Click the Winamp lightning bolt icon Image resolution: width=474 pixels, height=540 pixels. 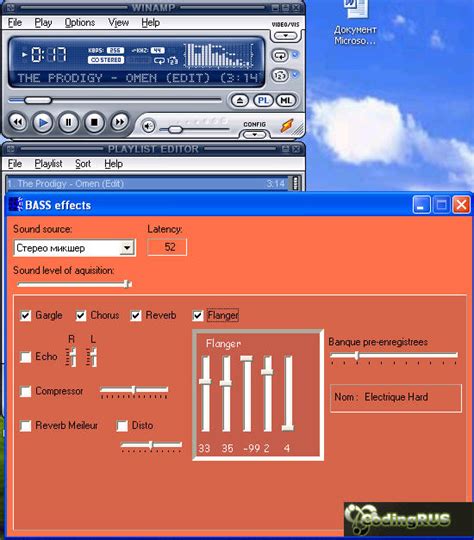(287, 125)
